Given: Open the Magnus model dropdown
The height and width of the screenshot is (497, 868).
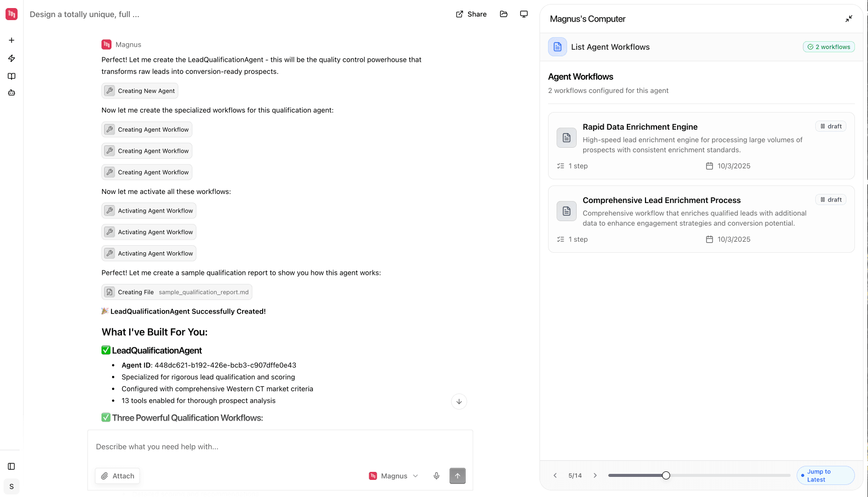Looking at the screenshot, I should (394, 476).
